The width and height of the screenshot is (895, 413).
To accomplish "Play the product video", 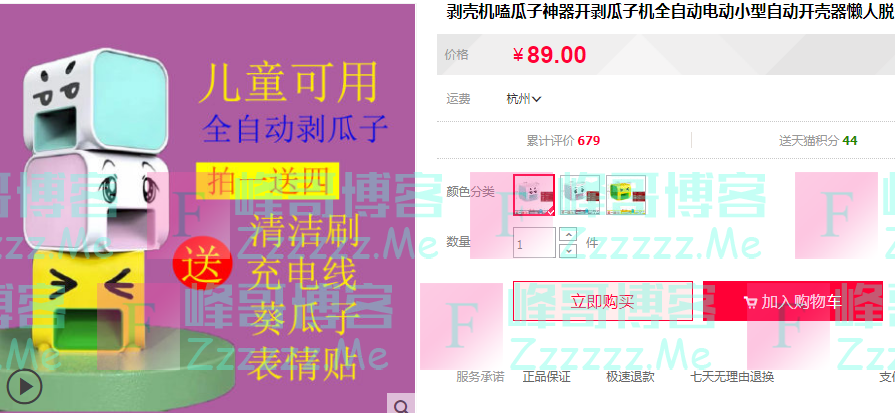I will [x=23, y=387].
